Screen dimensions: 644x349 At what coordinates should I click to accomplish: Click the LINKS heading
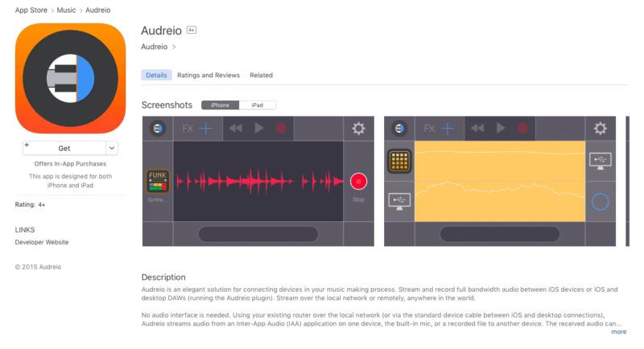click(25, 230)
